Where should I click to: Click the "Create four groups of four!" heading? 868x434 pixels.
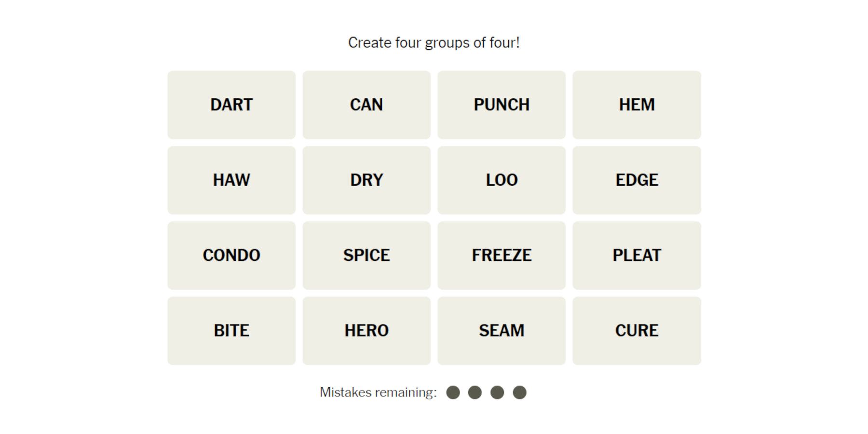434,43
